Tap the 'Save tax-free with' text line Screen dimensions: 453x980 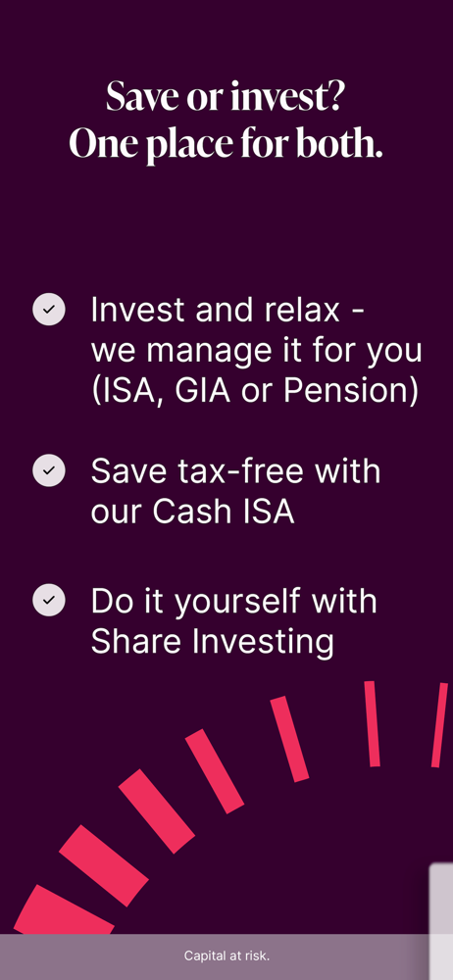tap(236, 470)
